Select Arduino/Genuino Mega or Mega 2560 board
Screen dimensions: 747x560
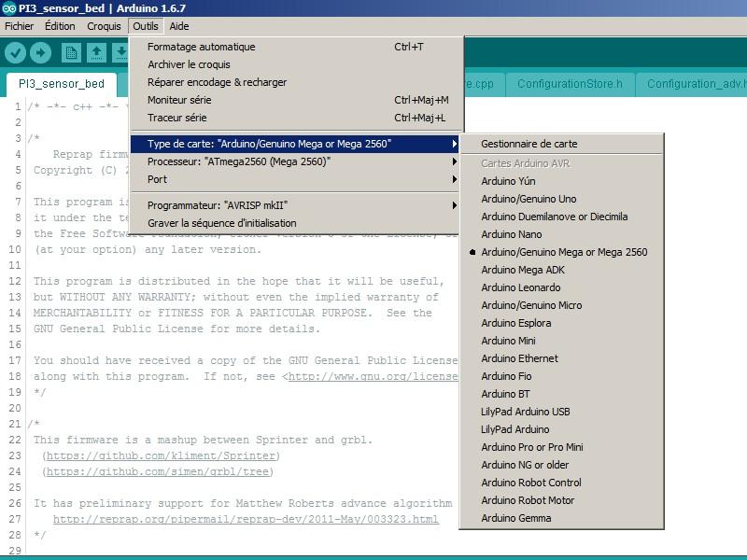click(562, 252)
